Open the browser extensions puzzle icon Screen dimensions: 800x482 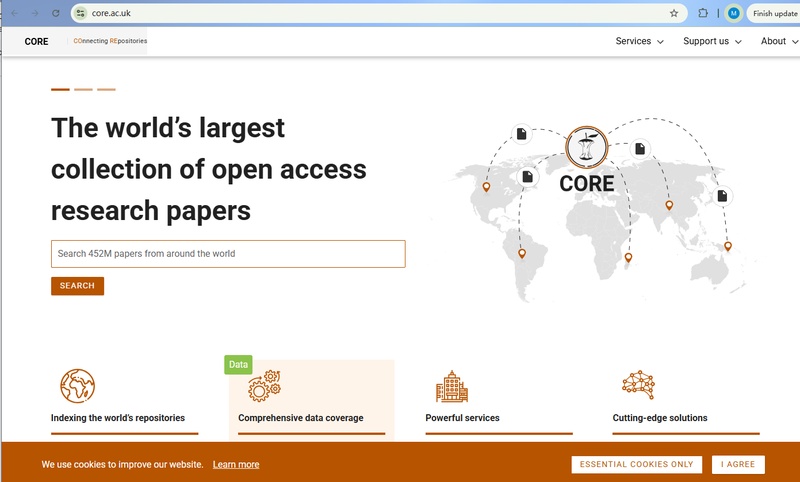[x=703, y=13]
